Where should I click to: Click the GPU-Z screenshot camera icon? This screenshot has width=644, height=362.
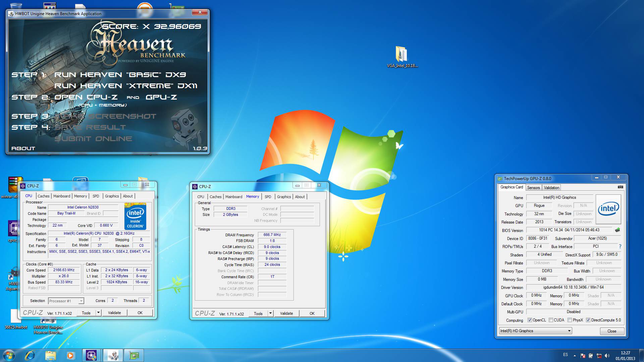(620, 187)
